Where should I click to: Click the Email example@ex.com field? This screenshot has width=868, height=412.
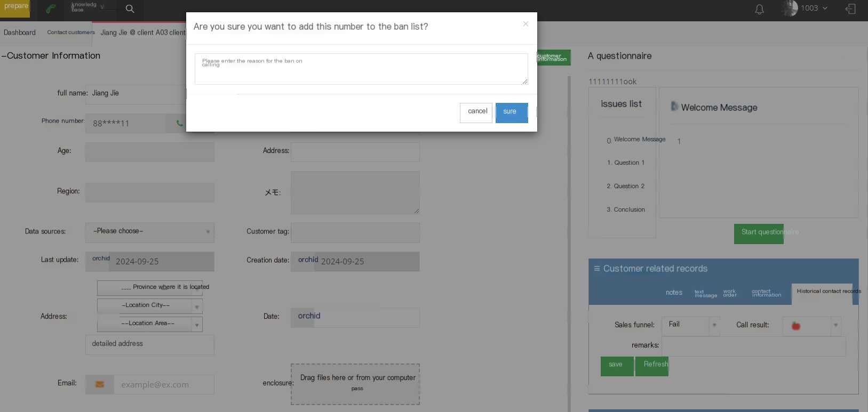tap(164, 384)
